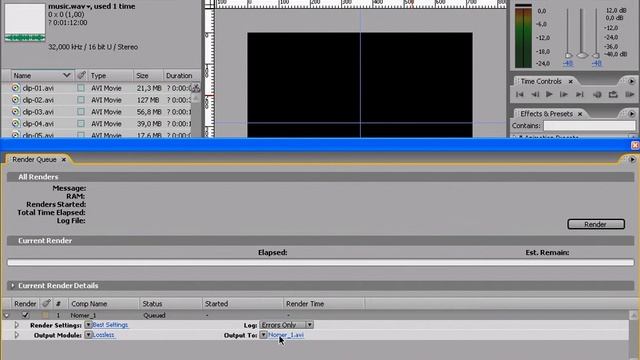
Task: Close the Effects & Presets tab
Action: coord(580,114)
